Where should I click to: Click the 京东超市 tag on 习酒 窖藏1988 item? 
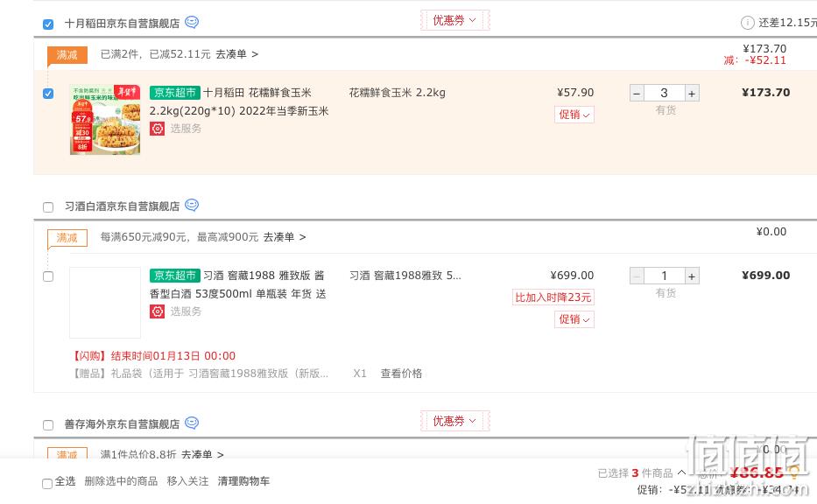click(x=174, y=276)
